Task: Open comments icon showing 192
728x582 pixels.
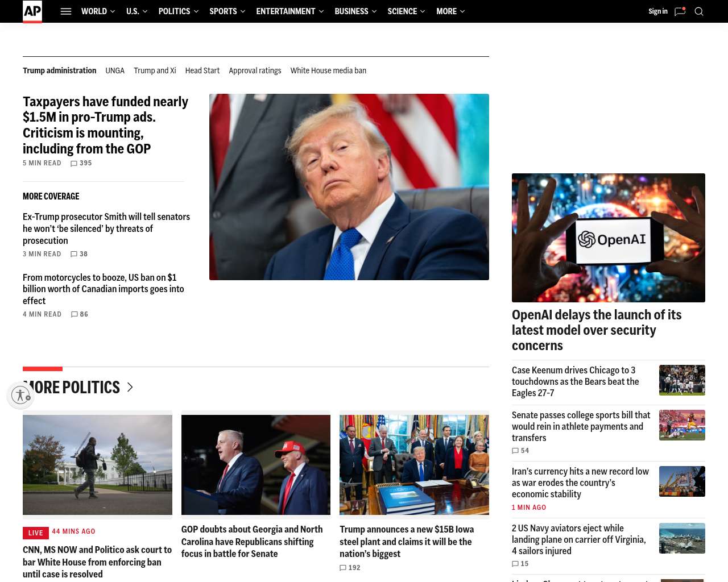Action: click(343, 568)
